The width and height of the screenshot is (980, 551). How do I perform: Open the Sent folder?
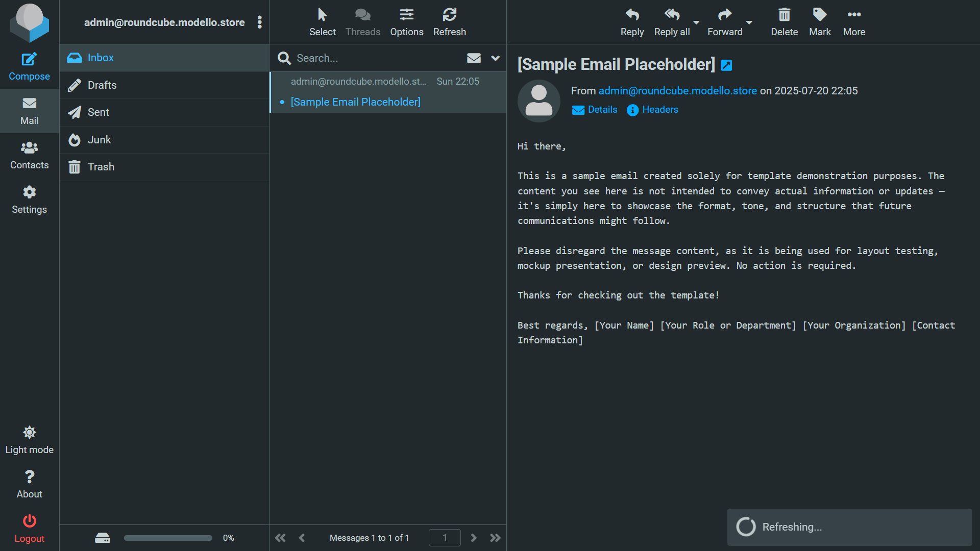click(x=164, y=112)
